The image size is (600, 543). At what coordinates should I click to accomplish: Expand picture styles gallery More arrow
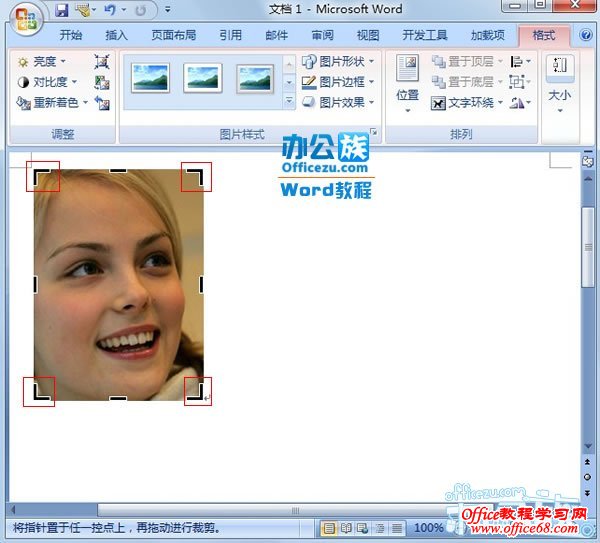coord(289,101)
